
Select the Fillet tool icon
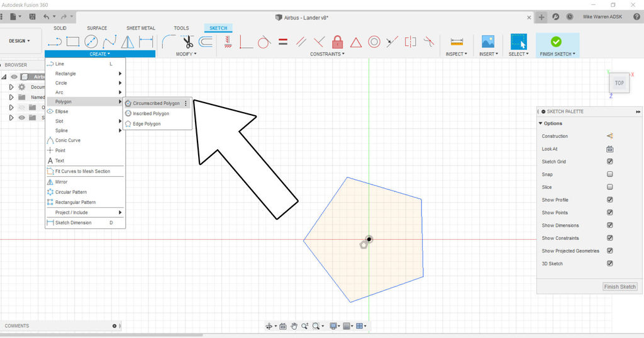pos(169,42)
